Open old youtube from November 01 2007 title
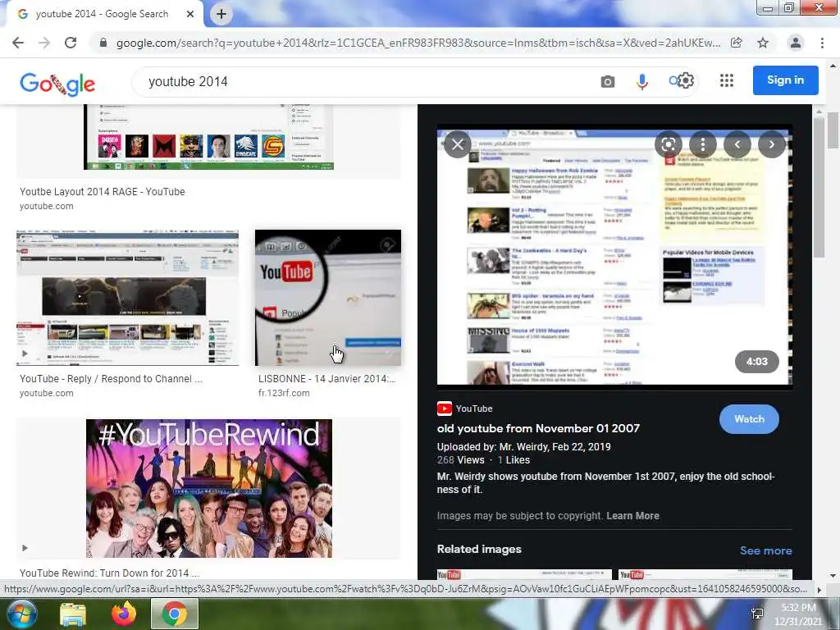 click(538, 428)
